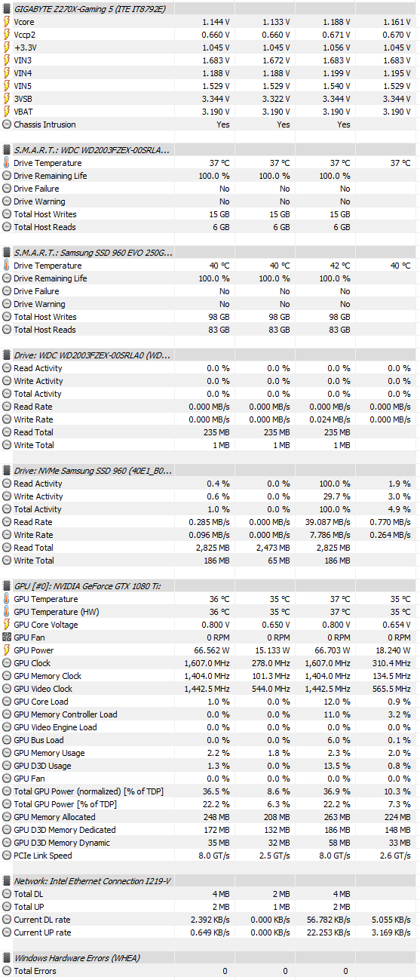This screenshot has width=420, height=980.
Task: Click the VBAT voltage icon
Action: [7, 112]
